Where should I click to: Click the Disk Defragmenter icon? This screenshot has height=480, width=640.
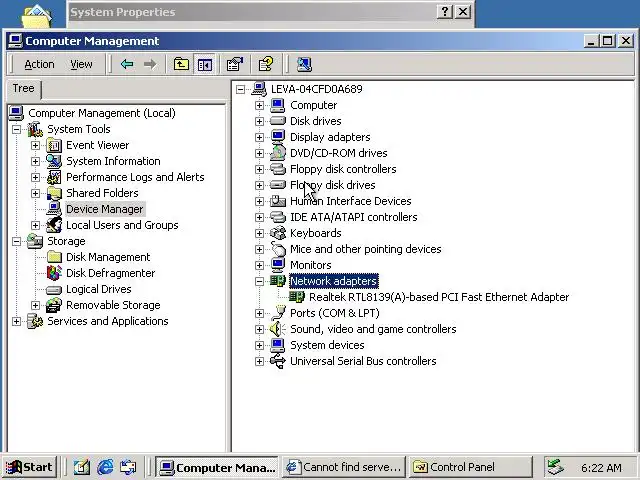coord(54,273)
